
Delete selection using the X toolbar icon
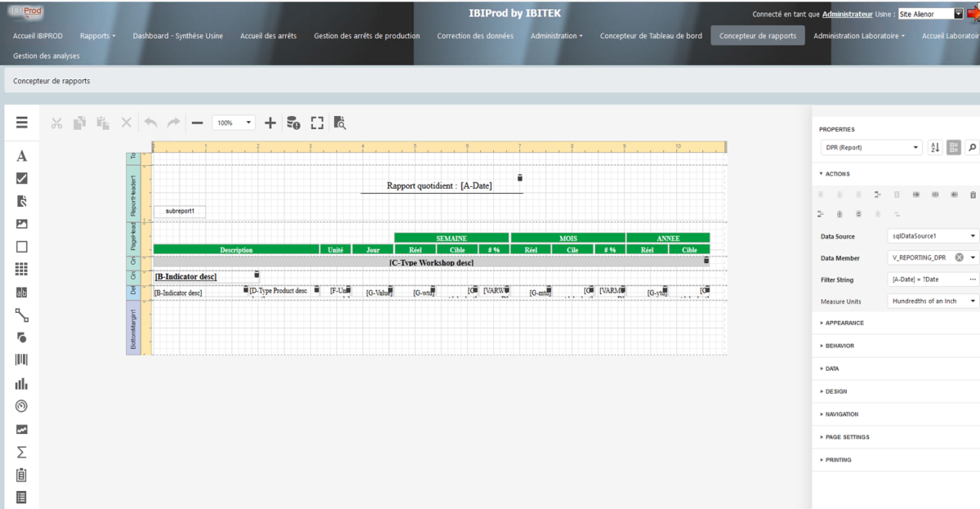click(x=127, y=123)
